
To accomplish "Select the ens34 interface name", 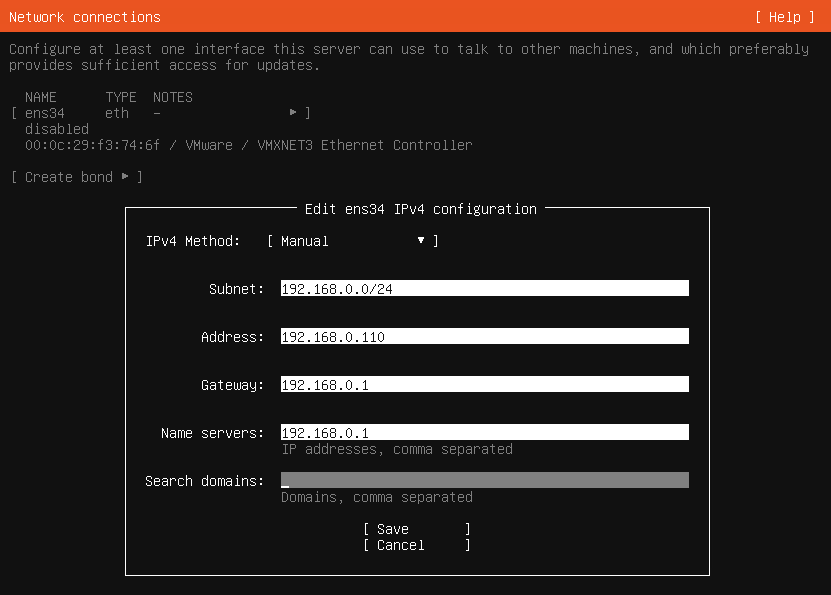I will tap(45, 113).
